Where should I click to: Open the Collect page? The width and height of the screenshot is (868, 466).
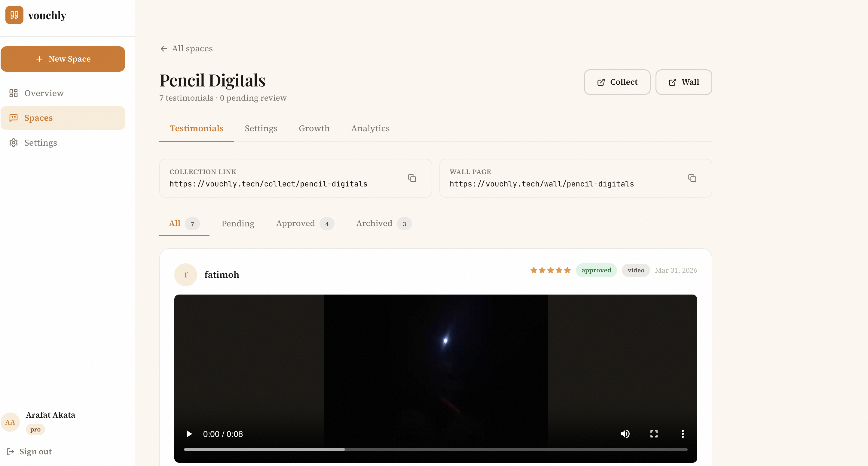click(617, 82)
